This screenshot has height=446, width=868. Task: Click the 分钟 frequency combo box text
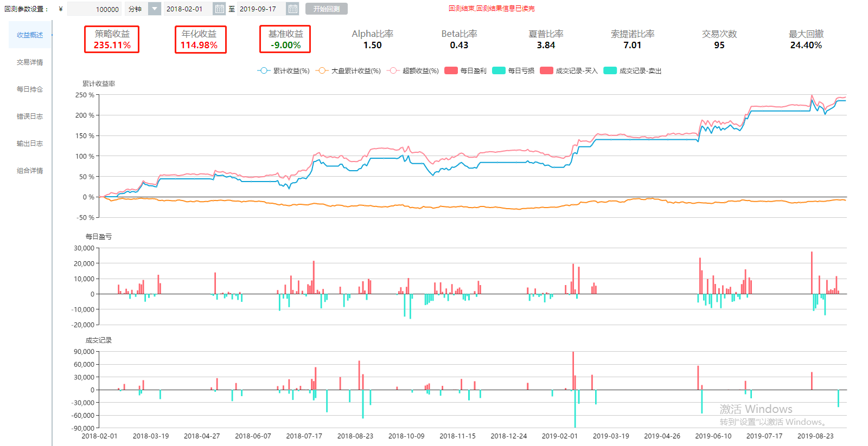[136, 9]
